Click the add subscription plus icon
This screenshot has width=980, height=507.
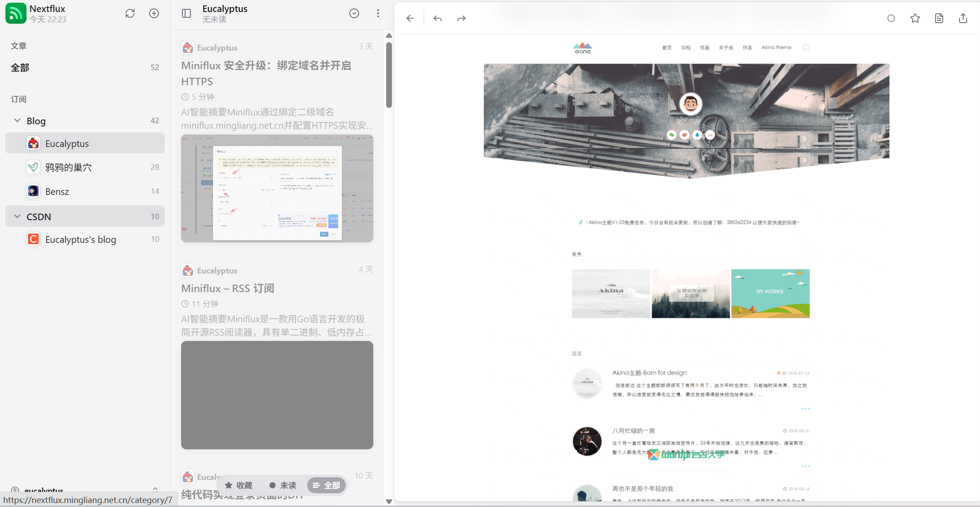[x=154, y=13]
